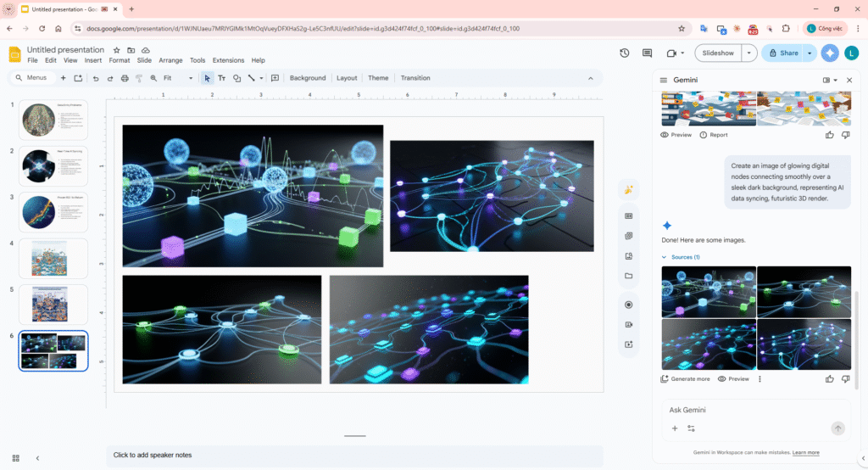
Task: Click the undo arrow icon
Action: point(96,78)
